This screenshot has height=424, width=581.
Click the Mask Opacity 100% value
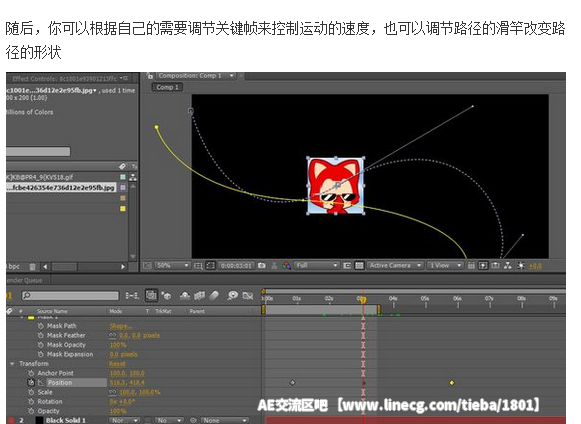118,345
